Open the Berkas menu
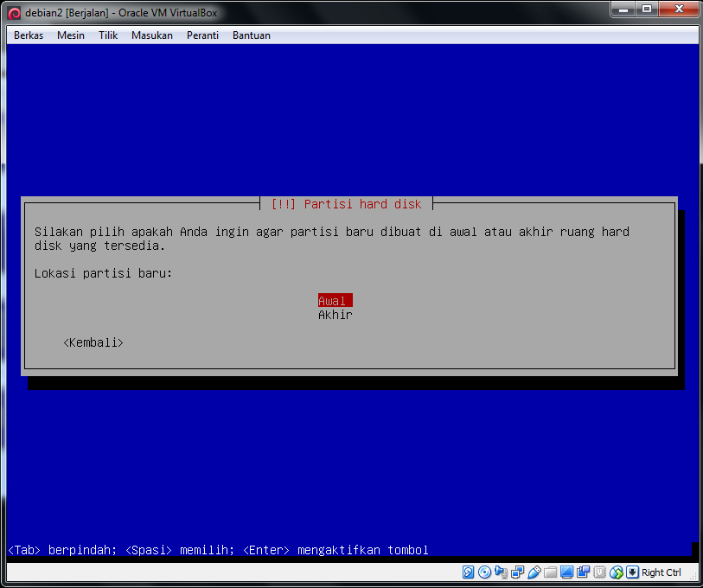 [29, 35]
